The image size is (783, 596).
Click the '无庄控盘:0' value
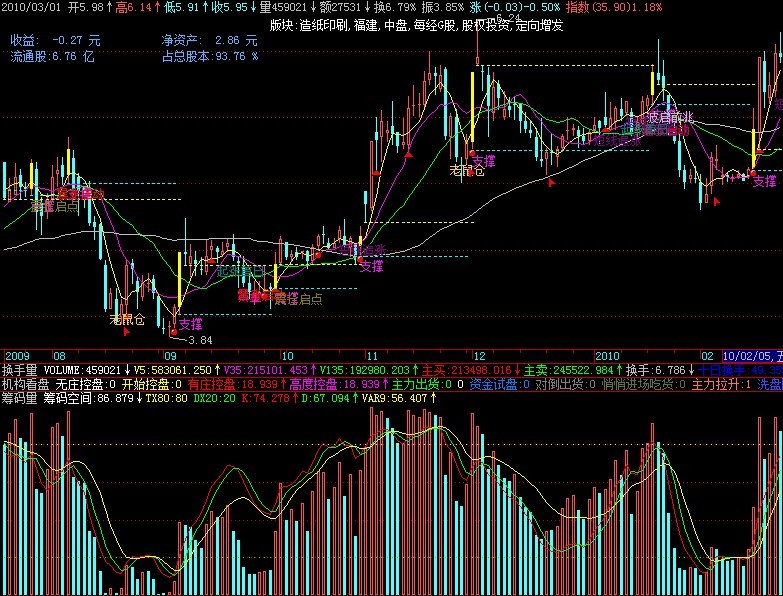coord(85,384)
